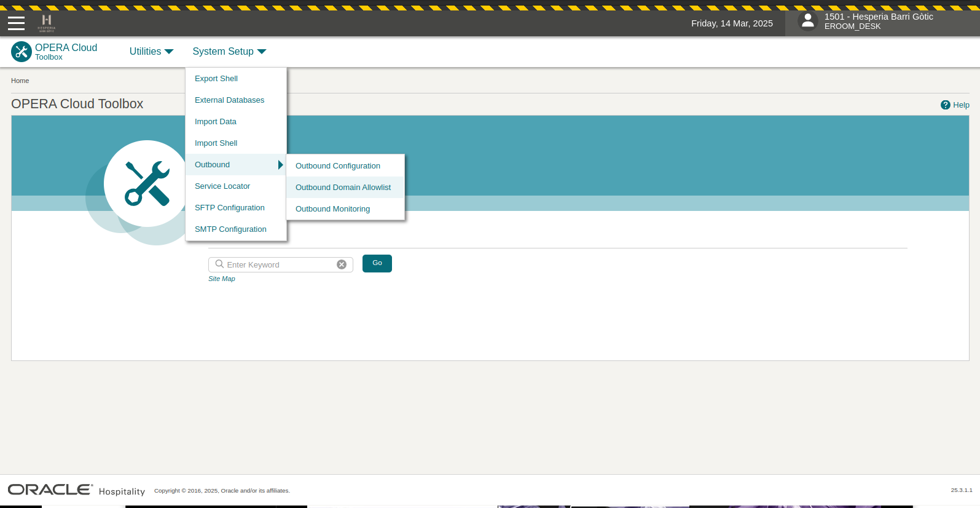980x508 pixels.
Task: Click the magnifier search icon
Action: pyautogui.click(x=219, y=264)
